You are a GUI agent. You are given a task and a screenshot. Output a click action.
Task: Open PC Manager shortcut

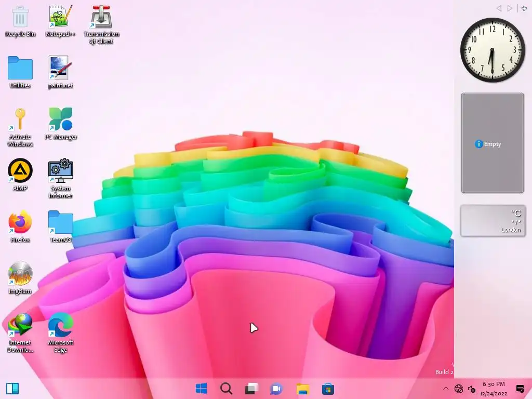[61, 124]
